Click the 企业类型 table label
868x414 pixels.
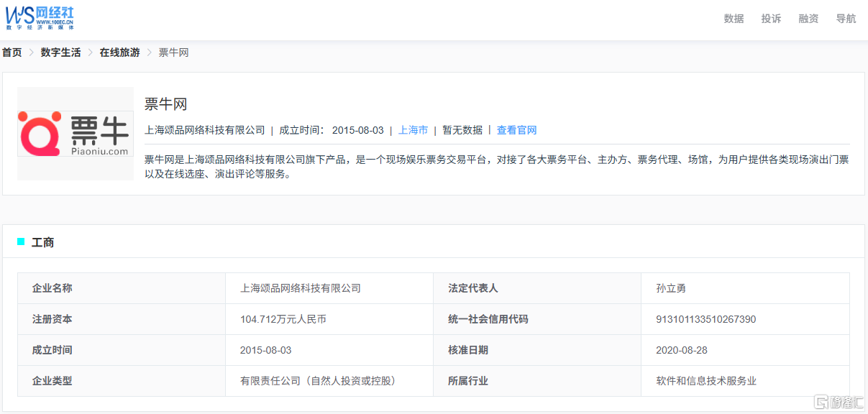pyautogui.click(x=52, y=381)
